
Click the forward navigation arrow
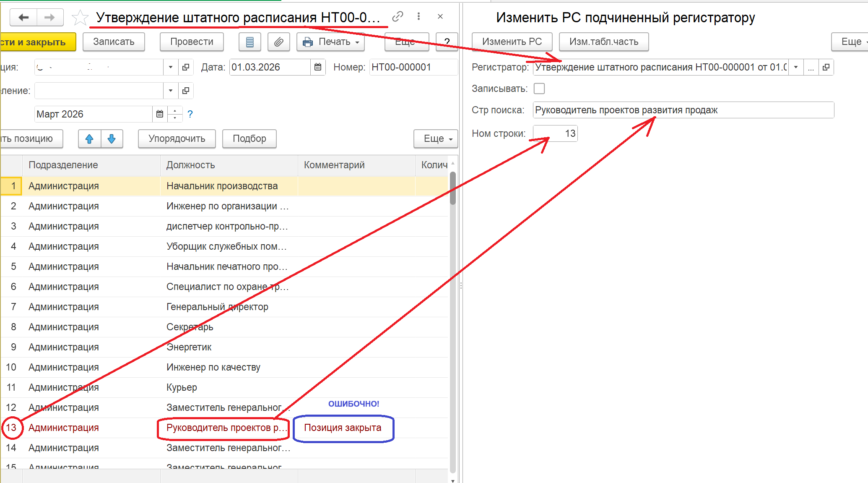(49, 17)
